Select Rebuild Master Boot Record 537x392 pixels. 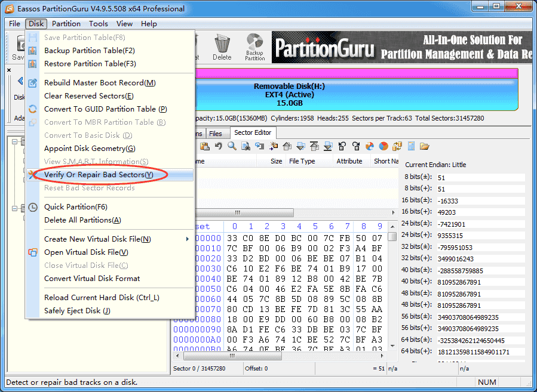(110, 83)
